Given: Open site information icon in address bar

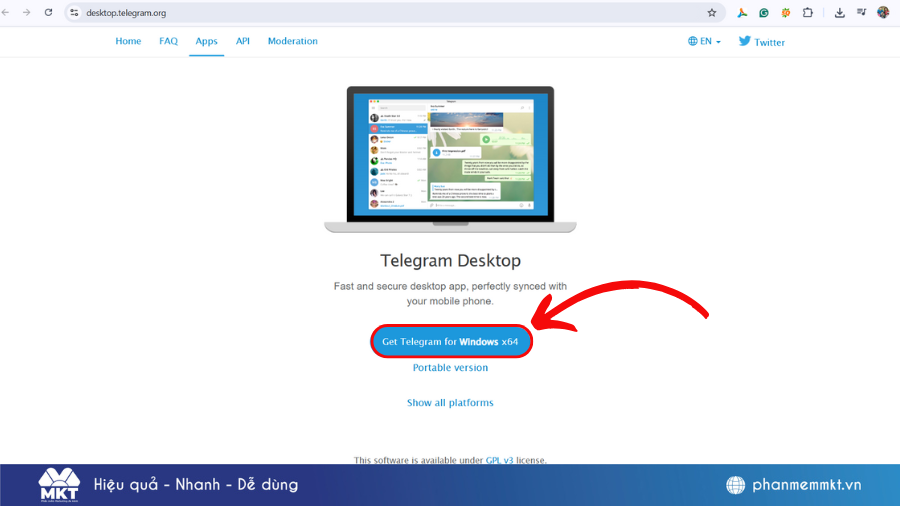Looking at the screenshot, I should pos(74,13).
